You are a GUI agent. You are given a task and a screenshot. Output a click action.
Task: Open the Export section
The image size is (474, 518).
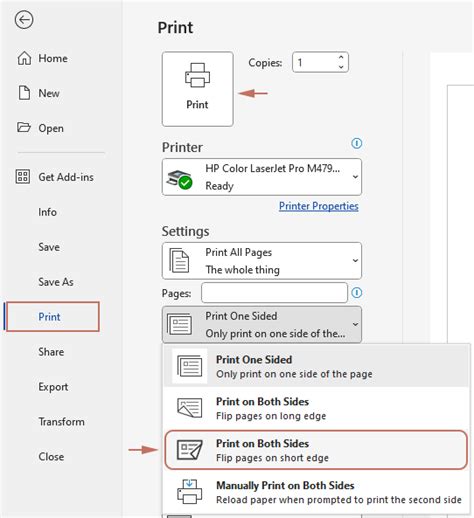53,387
